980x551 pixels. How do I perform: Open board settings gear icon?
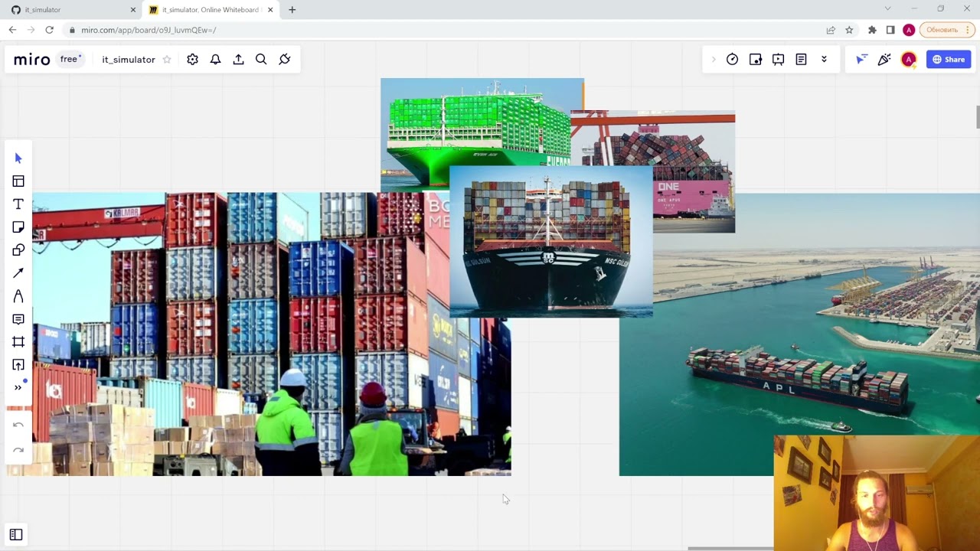coord(192,60)
